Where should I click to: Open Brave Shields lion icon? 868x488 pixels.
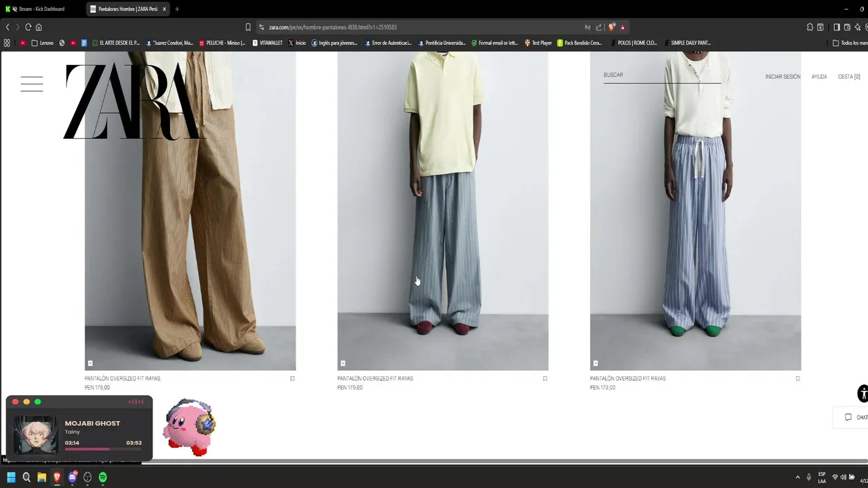point(611,27)
